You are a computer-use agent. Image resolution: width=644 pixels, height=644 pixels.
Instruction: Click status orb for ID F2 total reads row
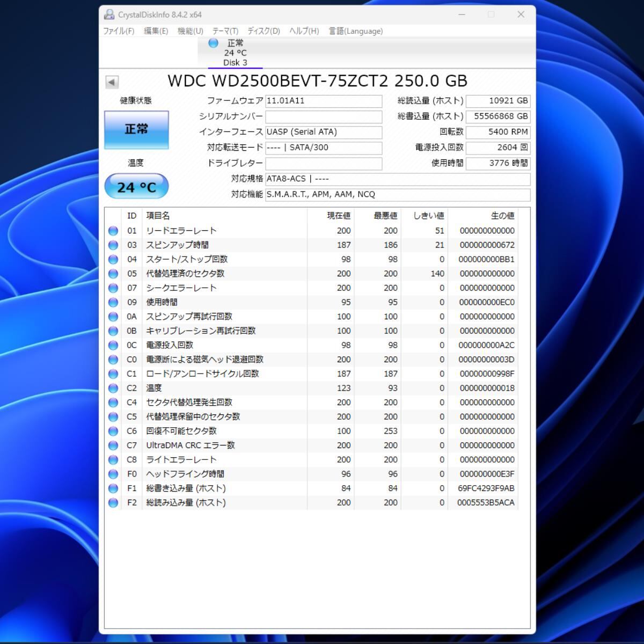tap(113, 503)
